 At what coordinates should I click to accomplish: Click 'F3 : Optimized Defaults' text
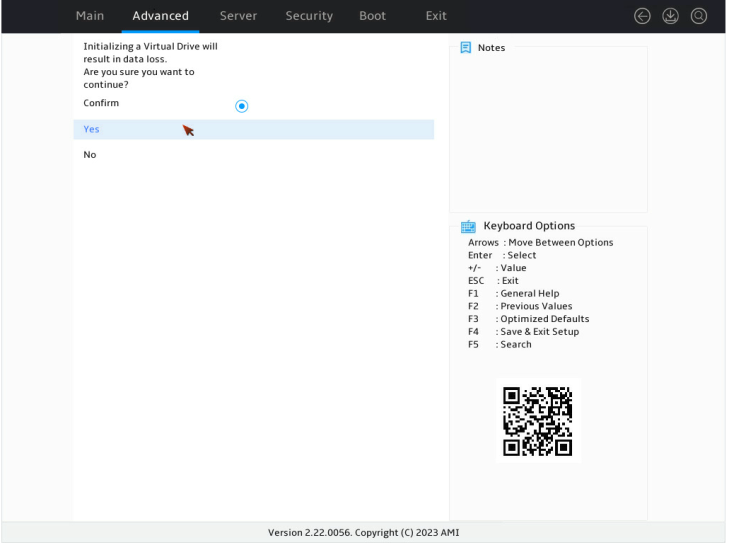click(529, 319)
